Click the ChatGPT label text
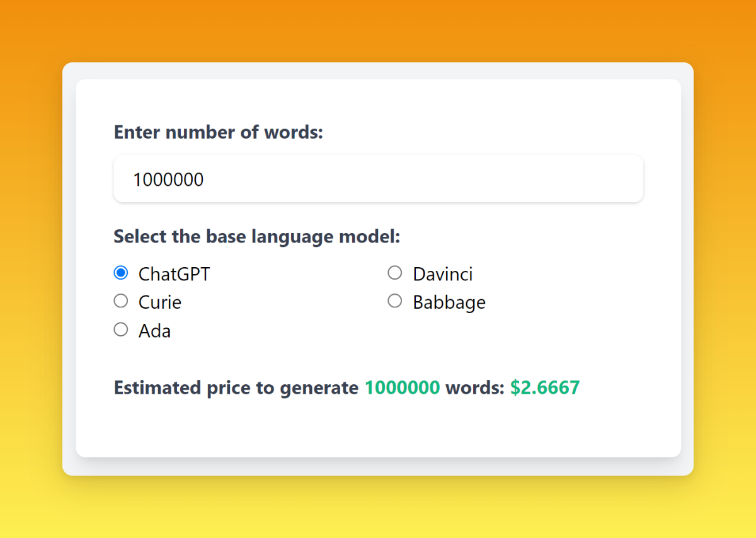This screenshot has height=538, width=756. [x=173, y=273]
